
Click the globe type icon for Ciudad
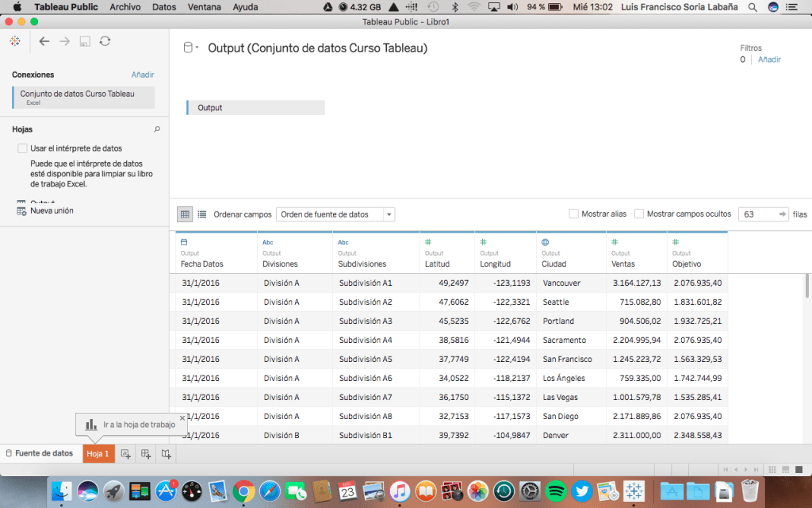coord(546,242)
